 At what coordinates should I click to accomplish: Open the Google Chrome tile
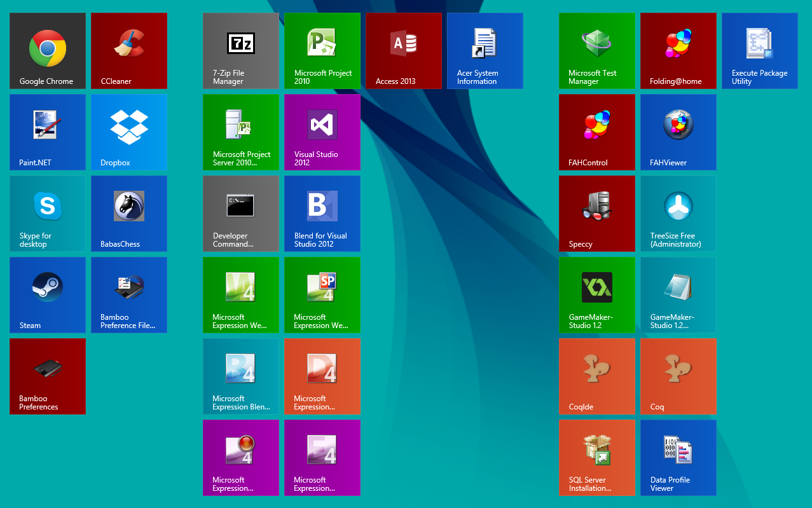(48, 51)
